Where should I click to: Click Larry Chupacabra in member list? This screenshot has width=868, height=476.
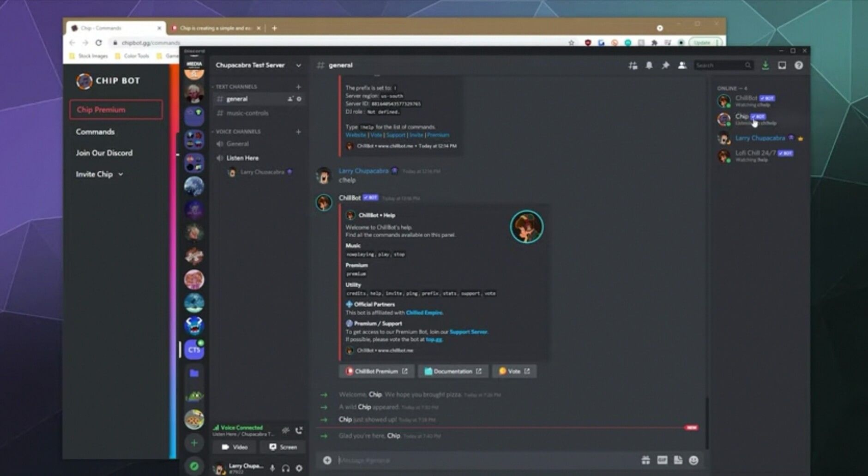pyautogui.click(x=759, y=138)
